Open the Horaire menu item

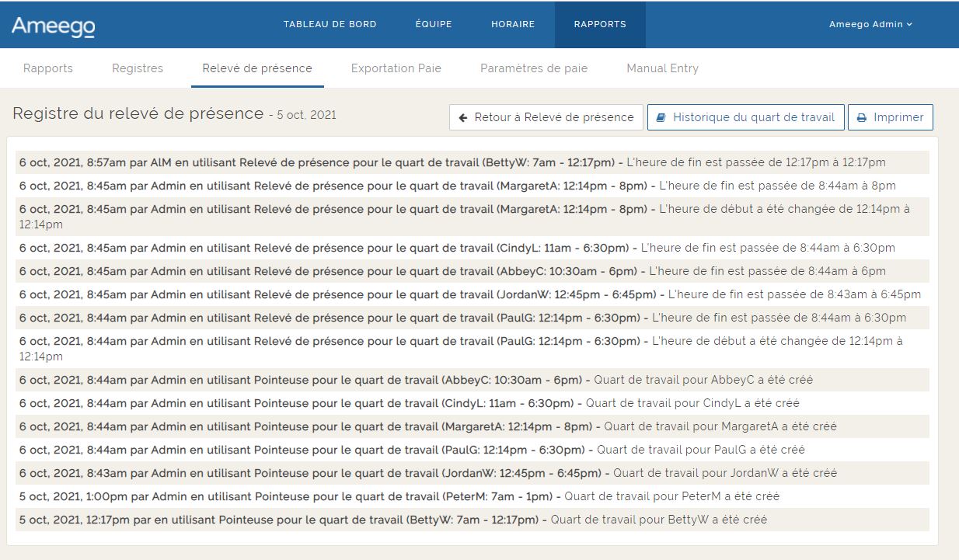(x=513, y=24)
